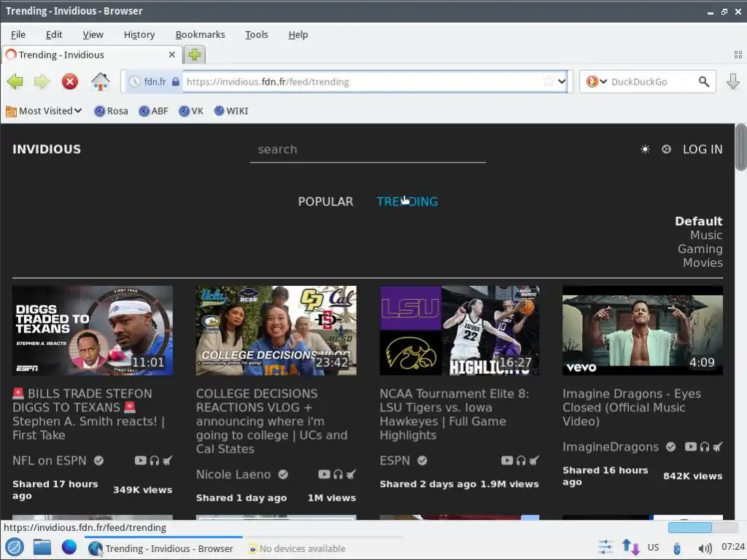The image size is (747, 560).
Task: Go back with the green left arrow
Action: pyautogui.click(x=15, y=82)
